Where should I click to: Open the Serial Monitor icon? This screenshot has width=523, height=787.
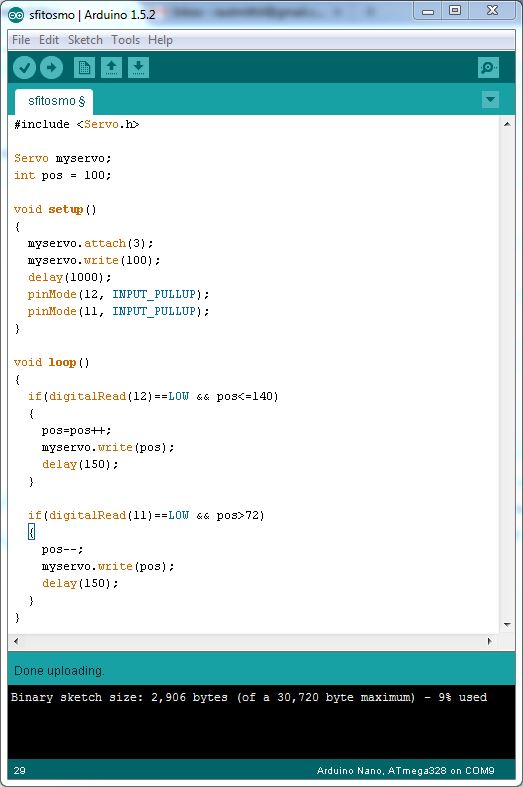click(x=488, y=67)
